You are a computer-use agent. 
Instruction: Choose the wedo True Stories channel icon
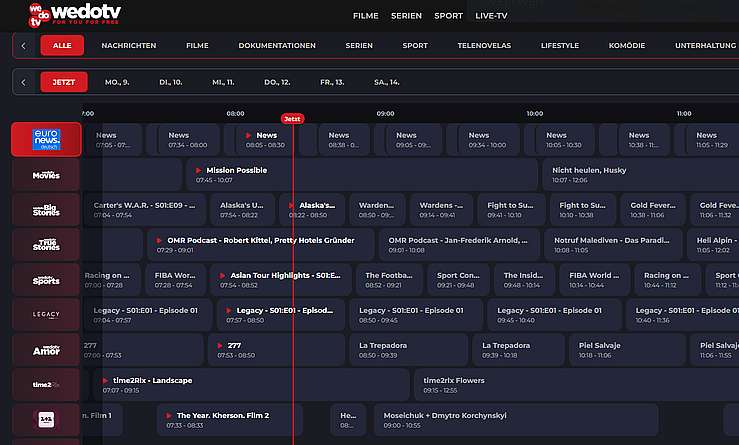pyautogui.click(x=46, y=245)
